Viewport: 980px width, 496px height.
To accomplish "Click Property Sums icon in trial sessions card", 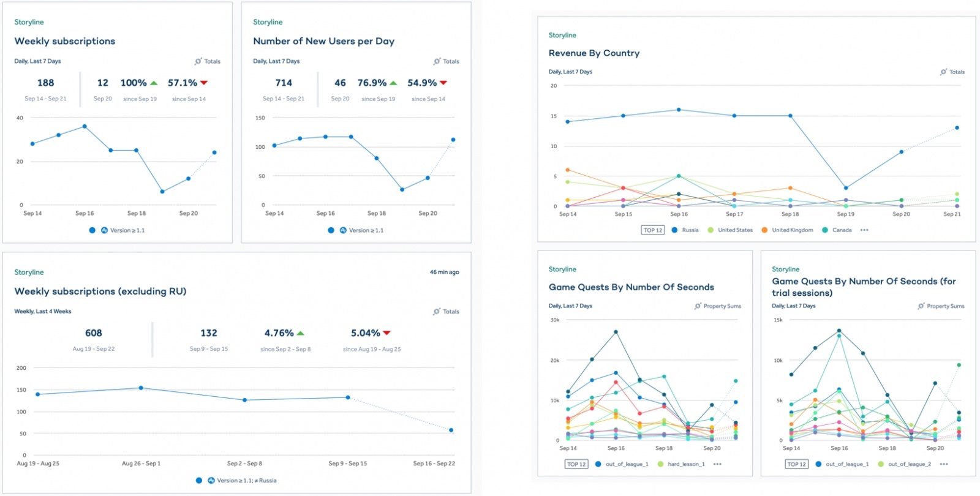I will tap(921, 306).
